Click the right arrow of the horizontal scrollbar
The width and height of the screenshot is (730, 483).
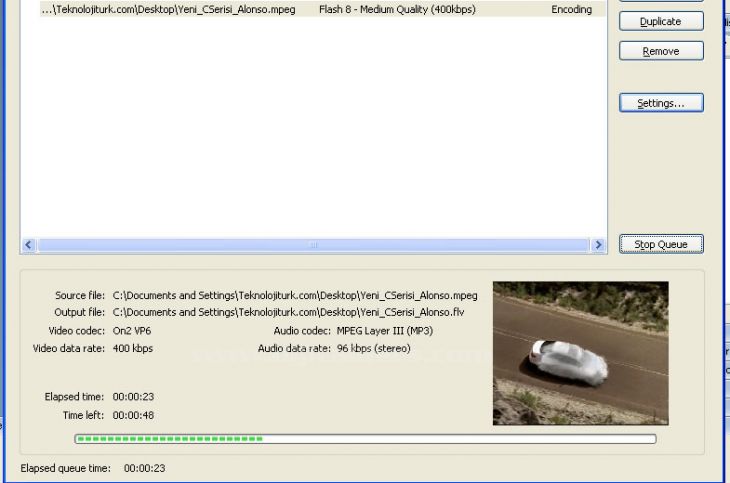[599, 244]
